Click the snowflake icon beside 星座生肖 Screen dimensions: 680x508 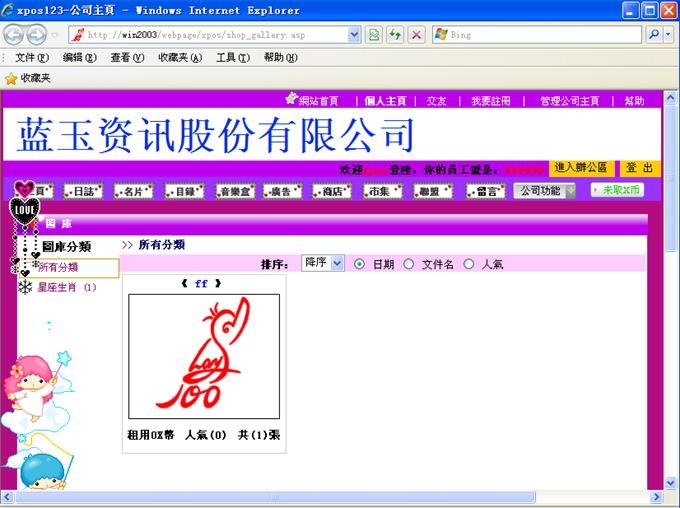(25, 288)
